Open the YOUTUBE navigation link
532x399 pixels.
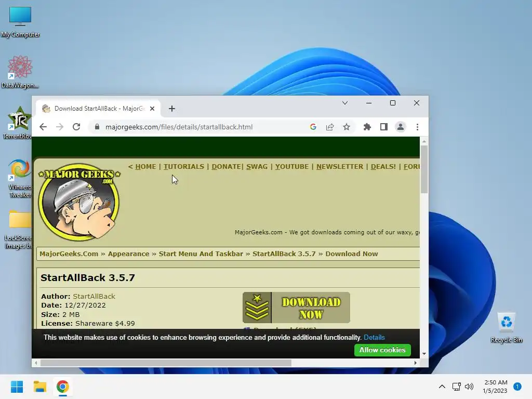coord(292,167)
